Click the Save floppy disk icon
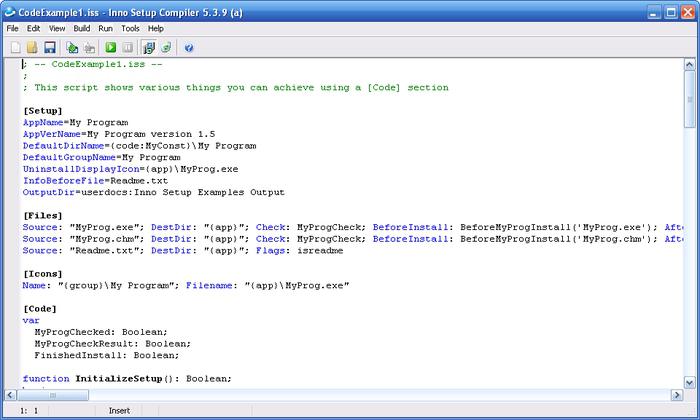This screenshot has height=420, width=700. coord(50,47)
